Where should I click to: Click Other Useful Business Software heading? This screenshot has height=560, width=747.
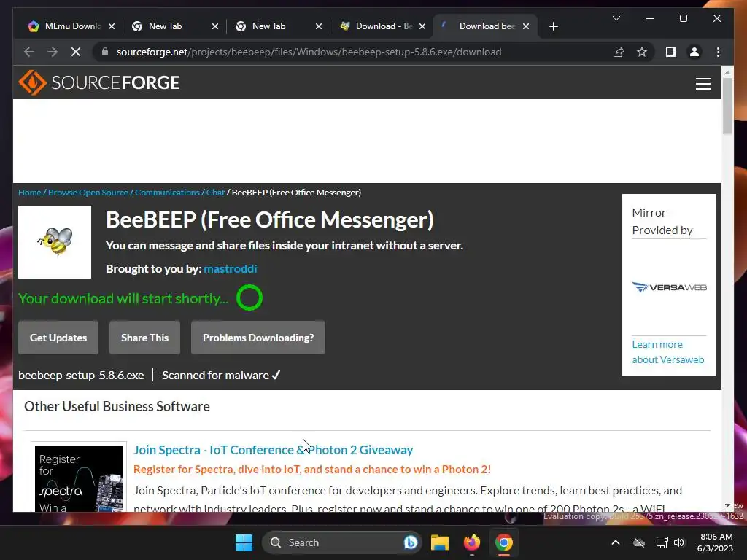117,406
